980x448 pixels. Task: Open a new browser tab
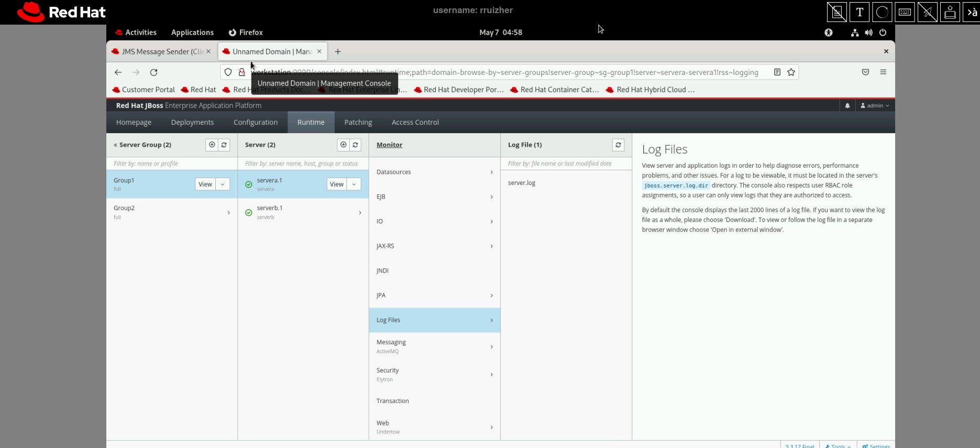point(338,51)
